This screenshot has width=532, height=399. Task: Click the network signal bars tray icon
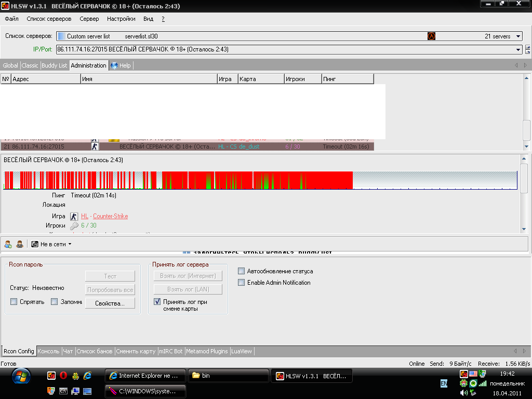483,383
